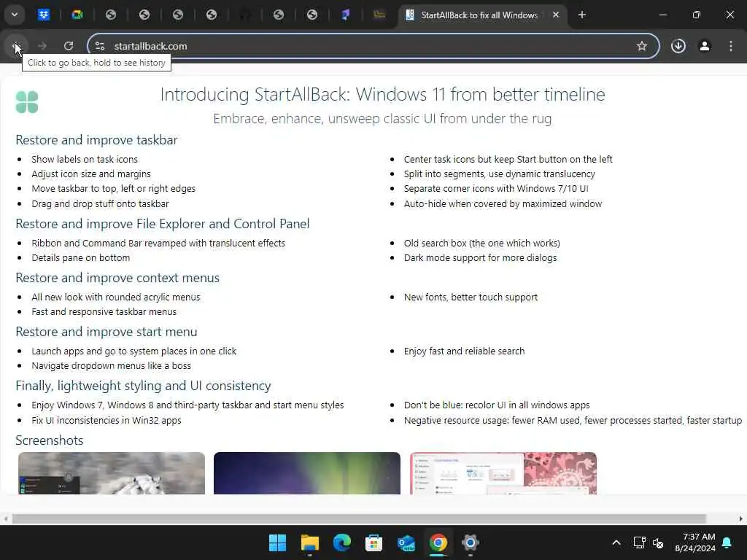This screenshot has height=560, width=747.
Task: Open the Chrome downloads icon
Action: [678, 46]
